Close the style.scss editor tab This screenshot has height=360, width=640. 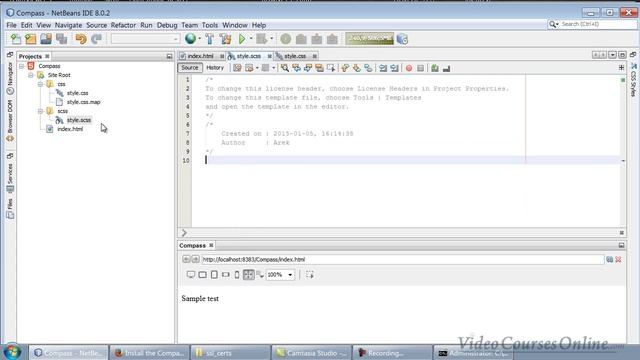[x=270, y=56]
